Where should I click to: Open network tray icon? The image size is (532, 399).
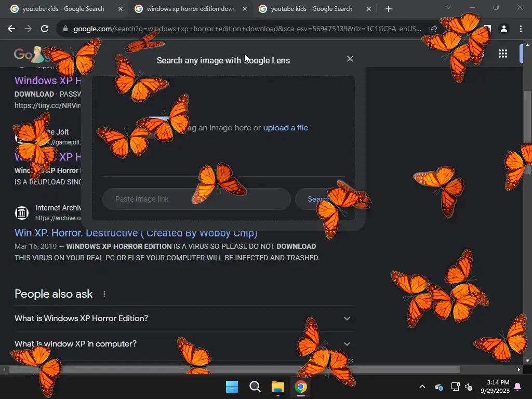(x=455, y=387)
